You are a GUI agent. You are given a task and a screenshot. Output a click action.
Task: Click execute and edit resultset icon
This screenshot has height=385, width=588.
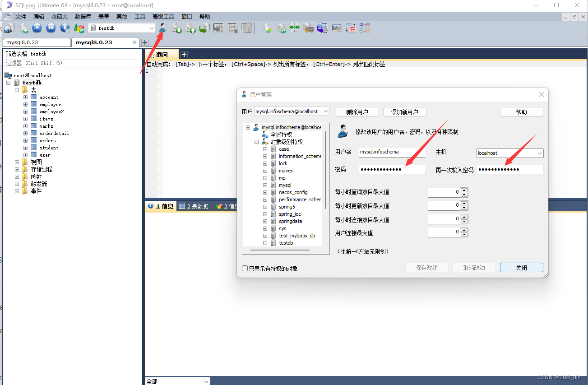pos(65,28)
